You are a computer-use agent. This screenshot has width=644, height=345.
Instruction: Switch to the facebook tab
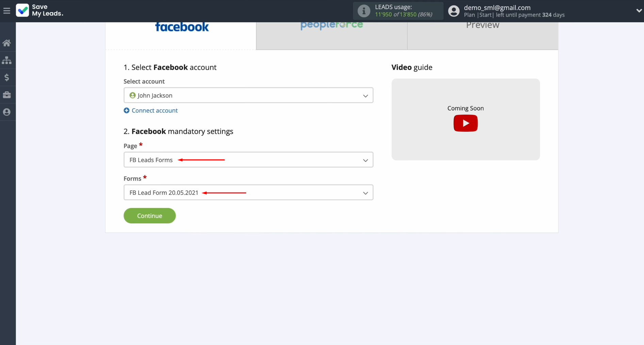(181, 36)
